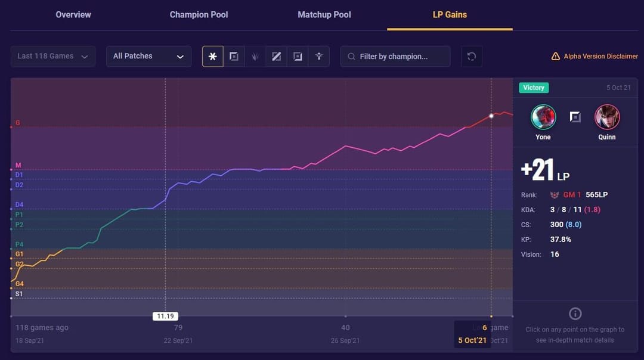This screenshot has width=644, height=360.
Task: Select the all-roles asterisk filter icon
Action: point(212,56)
